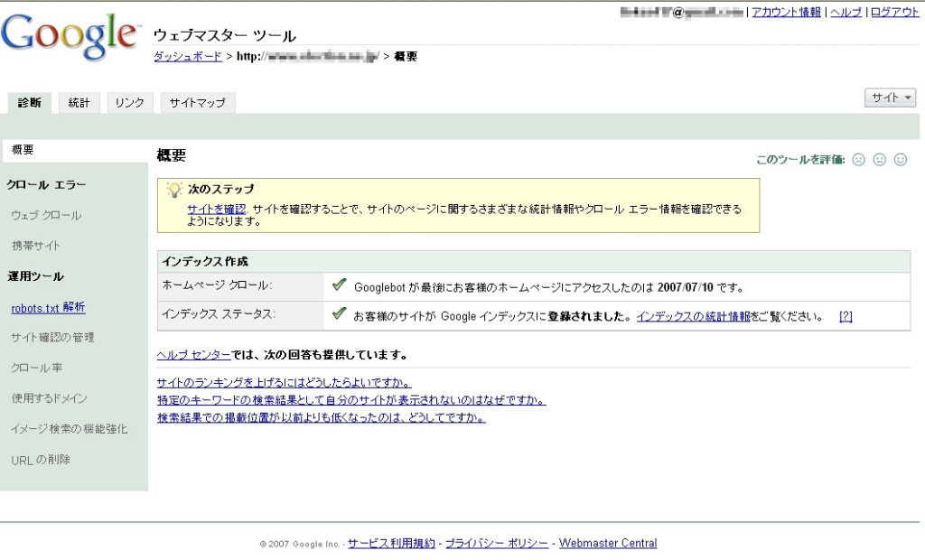
Task: Open Webmaster Central footer link
Action: (608, 543)
